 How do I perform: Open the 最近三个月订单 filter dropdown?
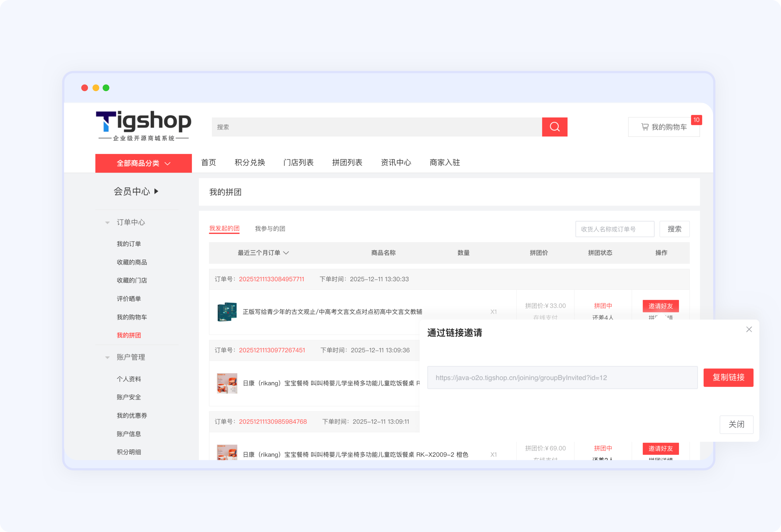(x=263, y=253)
